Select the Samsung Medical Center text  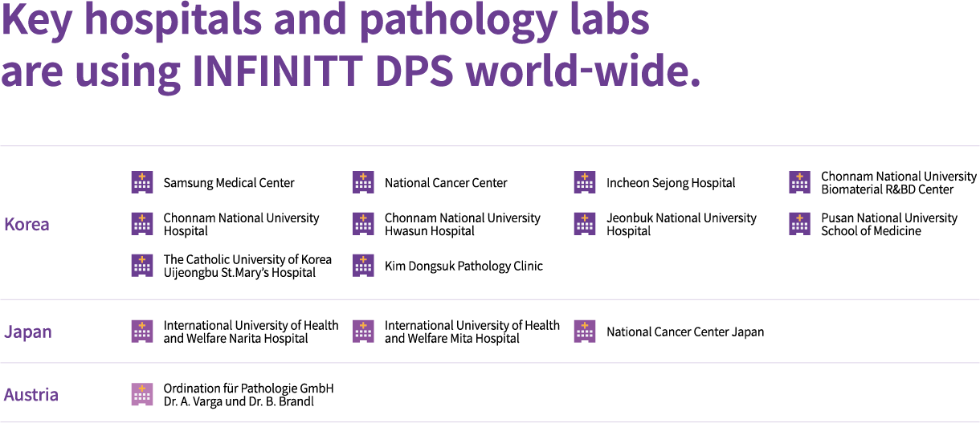coord(229,183)
